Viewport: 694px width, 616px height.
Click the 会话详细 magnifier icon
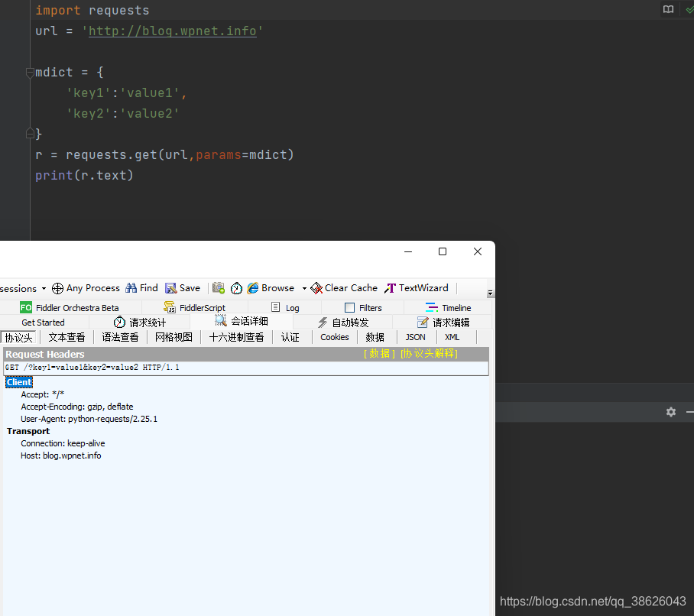[x=220, y=320]
